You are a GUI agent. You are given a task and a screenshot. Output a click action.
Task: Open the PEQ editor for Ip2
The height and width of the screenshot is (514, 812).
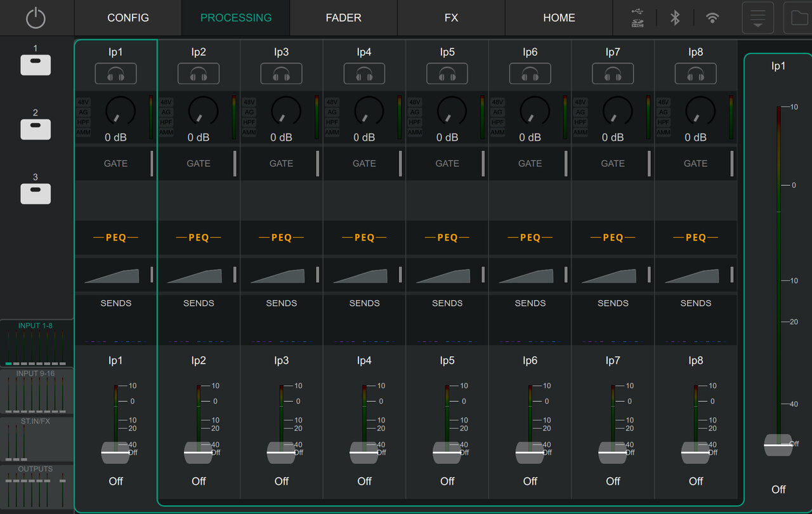pyautogui.click(x=199, y=237)
